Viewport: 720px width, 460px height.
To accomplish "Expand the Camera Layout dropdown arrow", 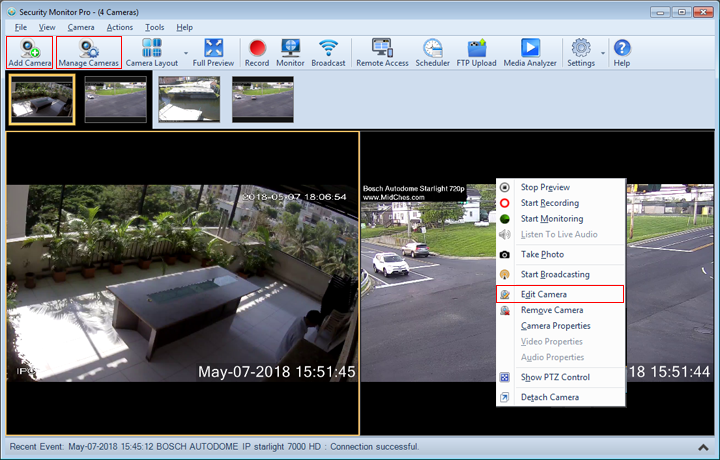I will pyautogui.click(x=185, y=52).
